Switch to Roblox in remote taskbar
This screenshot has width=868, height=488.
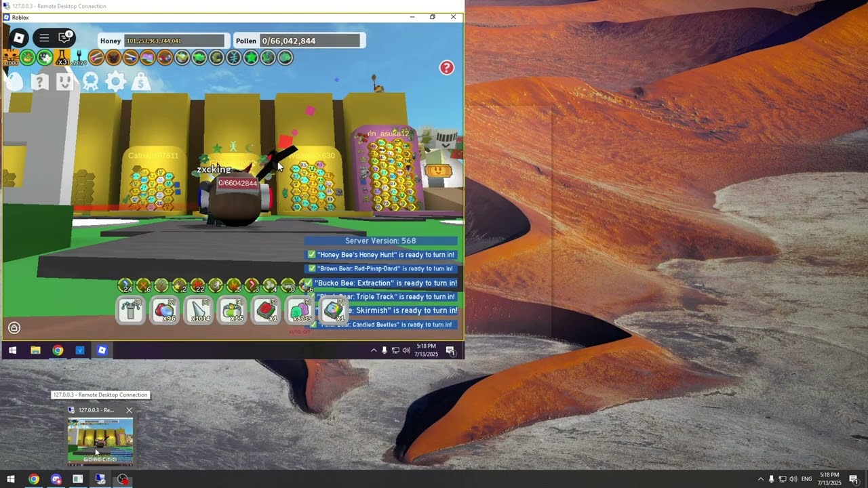pyautogui.click(x=102, y=350)
